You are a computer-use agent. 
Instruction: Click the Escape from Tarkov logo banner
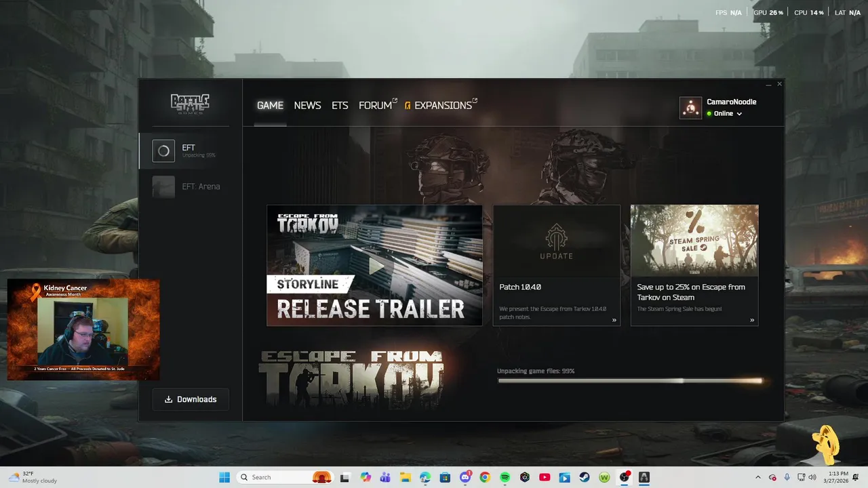[351, 379]
